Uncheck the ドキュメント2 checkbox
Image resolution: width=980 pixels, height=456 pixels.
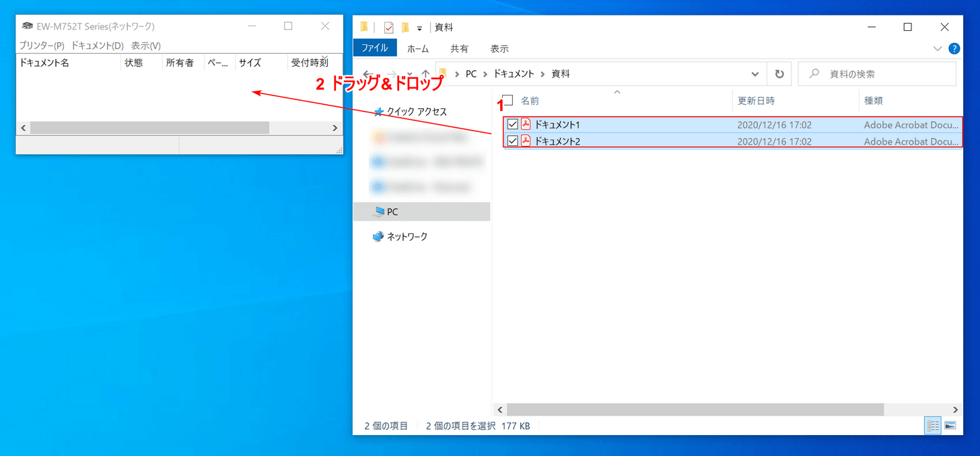[x=512, y=141]
